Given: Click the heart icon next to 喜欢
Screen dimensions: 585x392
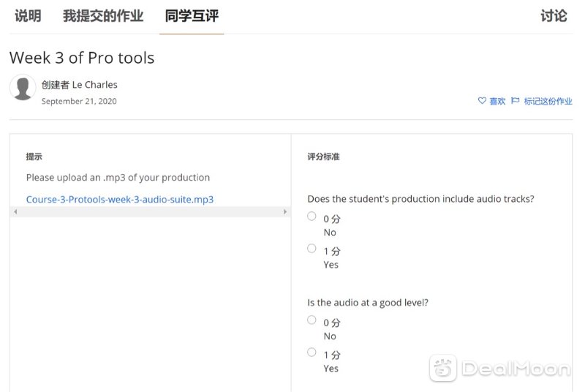Looking at the screenshot, I should click(x=482, y=101).
